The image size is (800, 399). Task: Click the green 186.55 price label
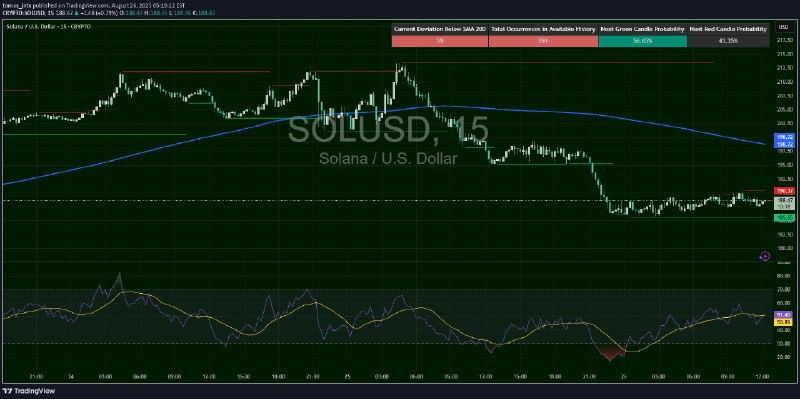pos(784,218)
